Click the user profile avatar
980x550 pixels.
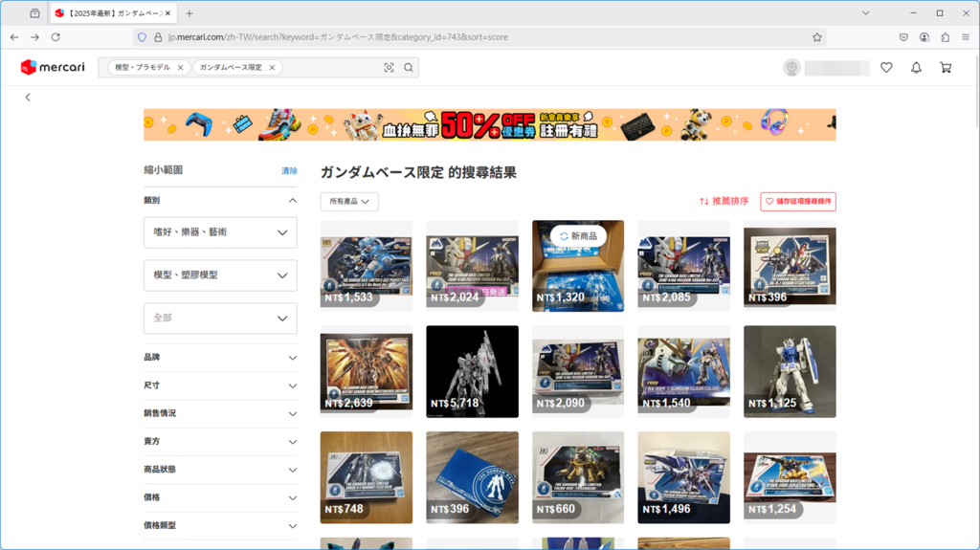tap(791, 68)
